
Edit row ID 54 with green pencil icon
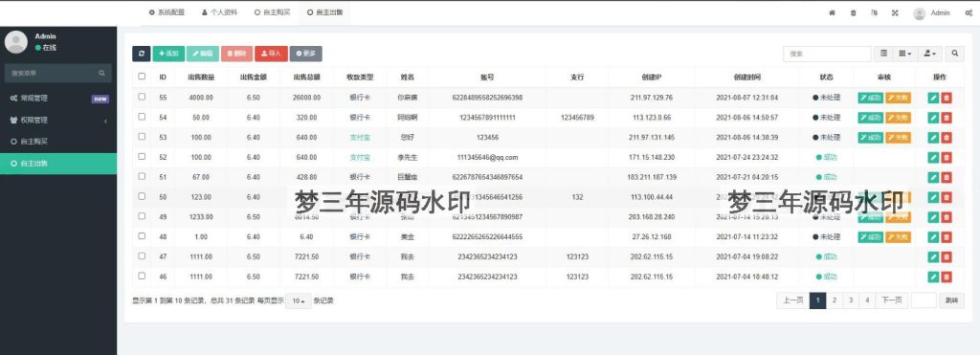pos(934,118)
